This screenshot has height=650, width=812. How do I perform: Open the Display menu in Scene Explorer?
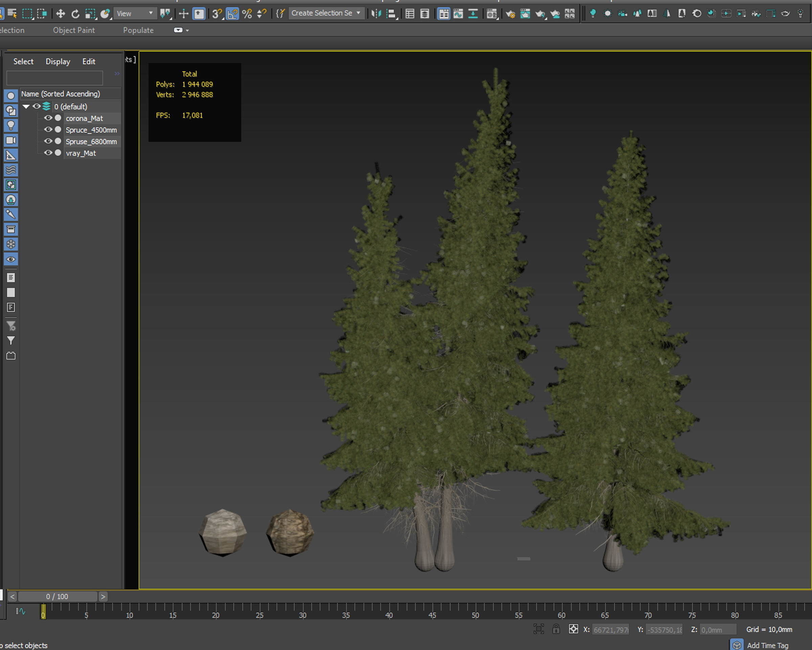coord(58,61)
